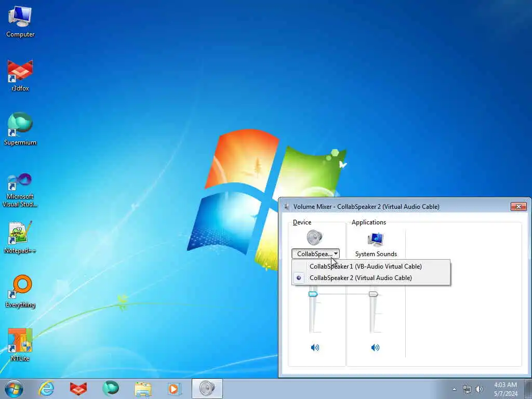Choose CollabSpeaker 2 (Virtual Audio Cable)
This screenshot has width=532, height=399.
(x=371, y=278)
